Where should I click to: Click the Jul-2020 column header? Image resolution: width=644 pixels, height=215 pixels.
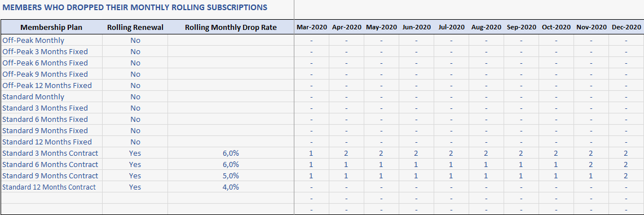pos(451,28)
